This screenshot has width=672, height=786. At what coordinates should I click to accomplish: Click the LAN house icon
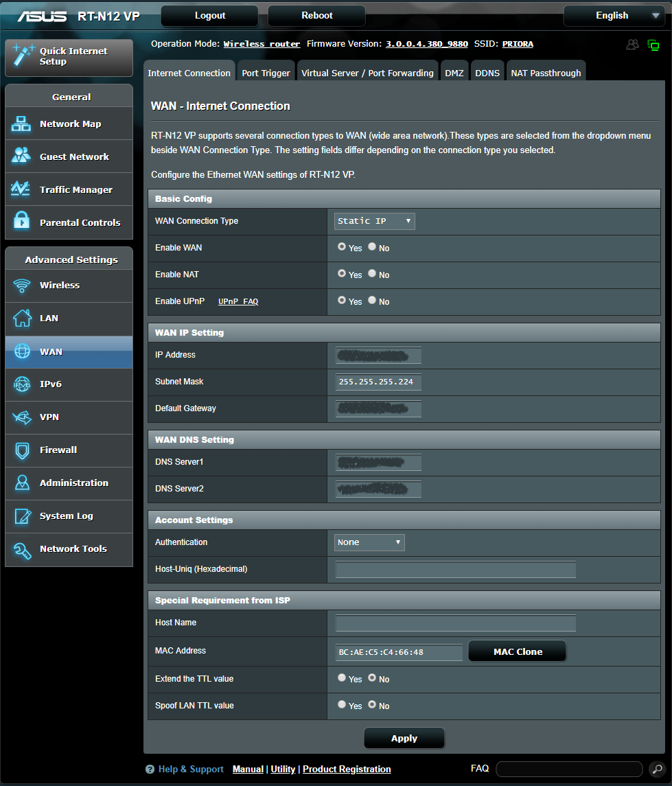22,318
